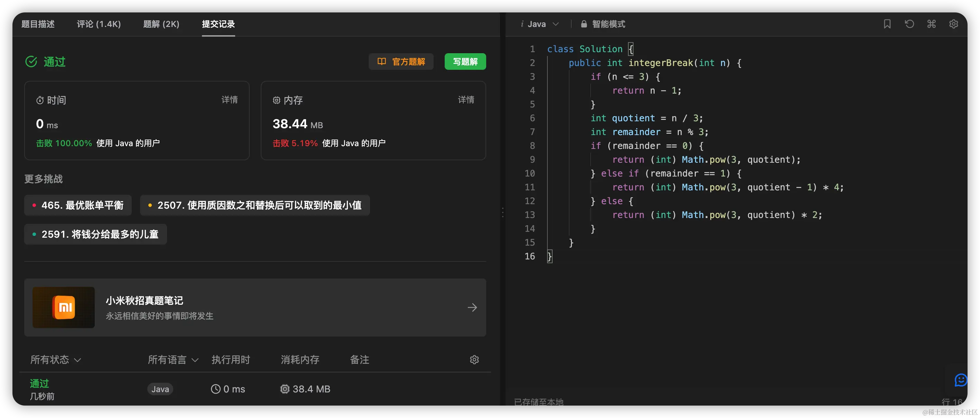Expand the 所有状态 filter dropdown
This screenshot has width=980, height=418.
[56, 360]
